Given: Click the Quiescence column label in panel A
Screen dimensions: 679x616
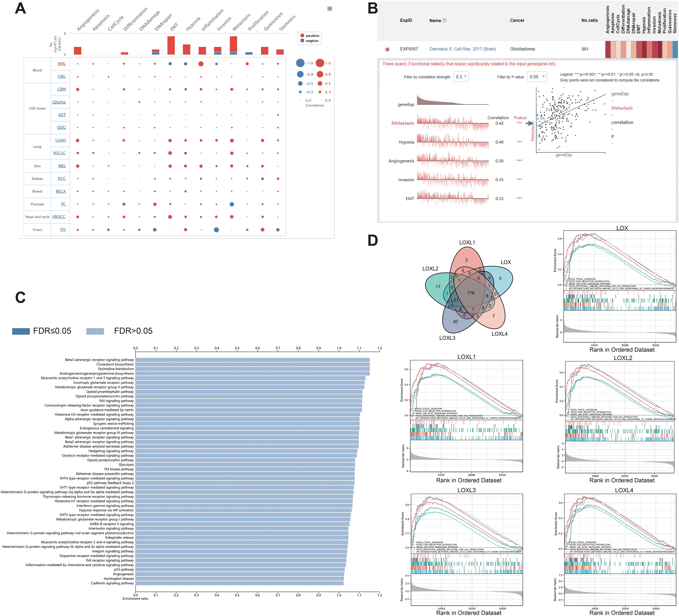Looking at the screenshot, I should pos(273,22).
